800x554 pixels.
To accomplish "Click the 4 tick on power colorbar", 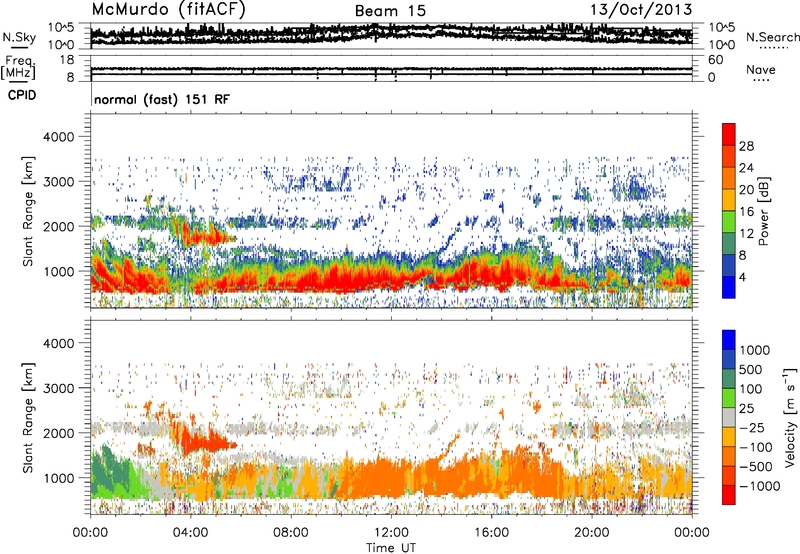I will click(x=743, y=277).
